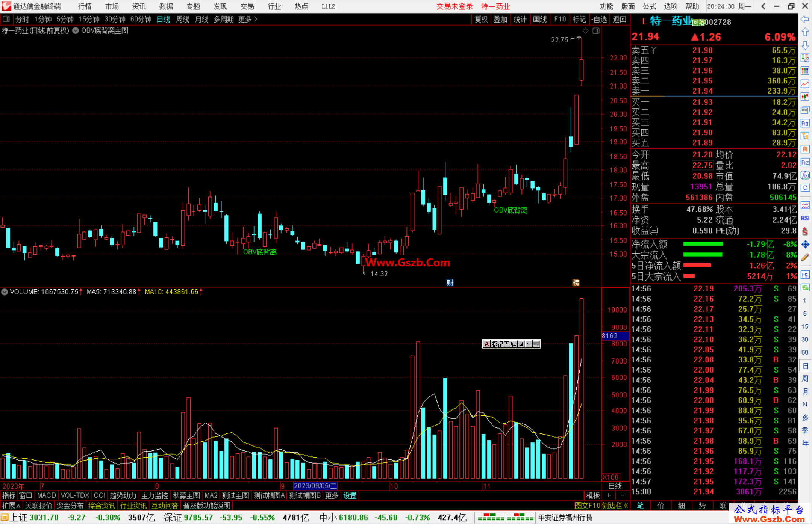812x524 pixels.
Task: Open the 资讯 menu
Action: pyautogui.click(x=139, y=6)
